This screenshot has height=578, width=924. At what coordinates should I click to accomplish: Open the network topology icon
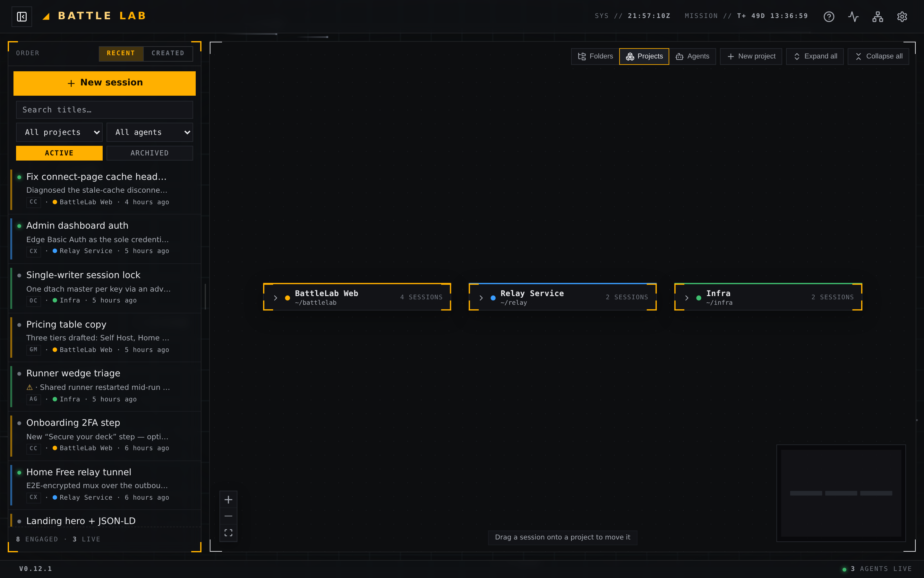tap(878, 16)
